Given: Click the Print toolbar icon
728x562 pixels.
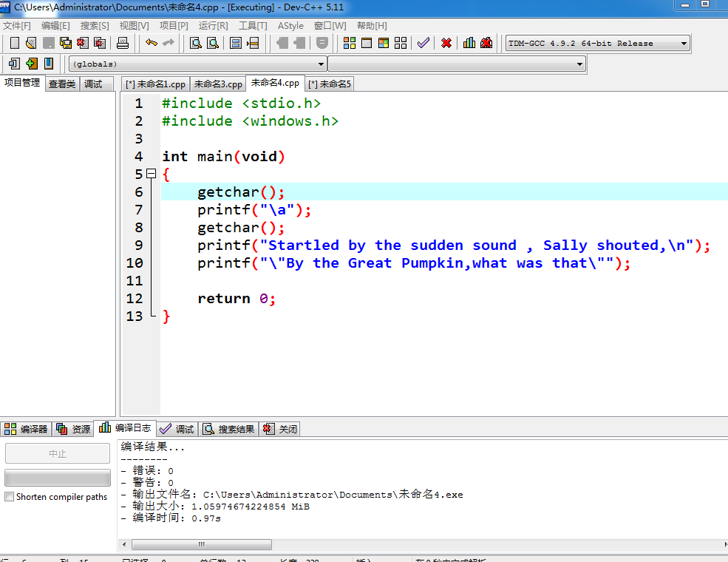Looking at the screenshot, I should (123, 43).
